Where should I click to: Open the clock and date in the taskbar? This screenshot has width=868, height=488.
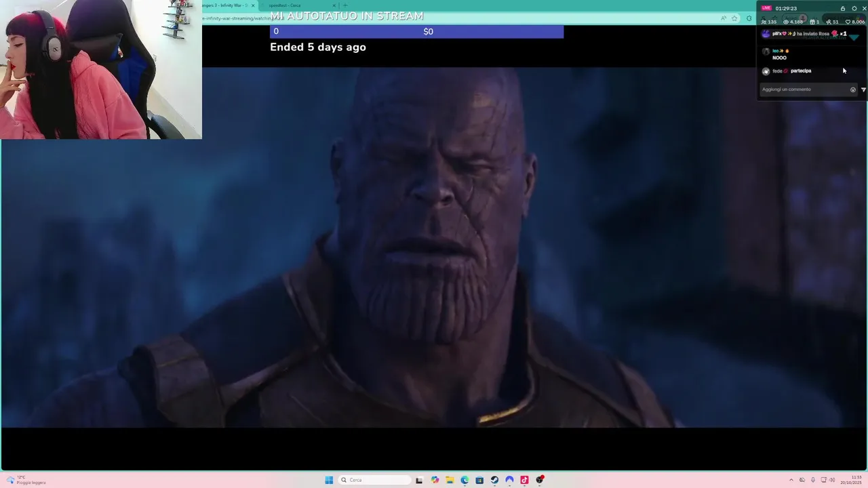click(x=851, y=480)
